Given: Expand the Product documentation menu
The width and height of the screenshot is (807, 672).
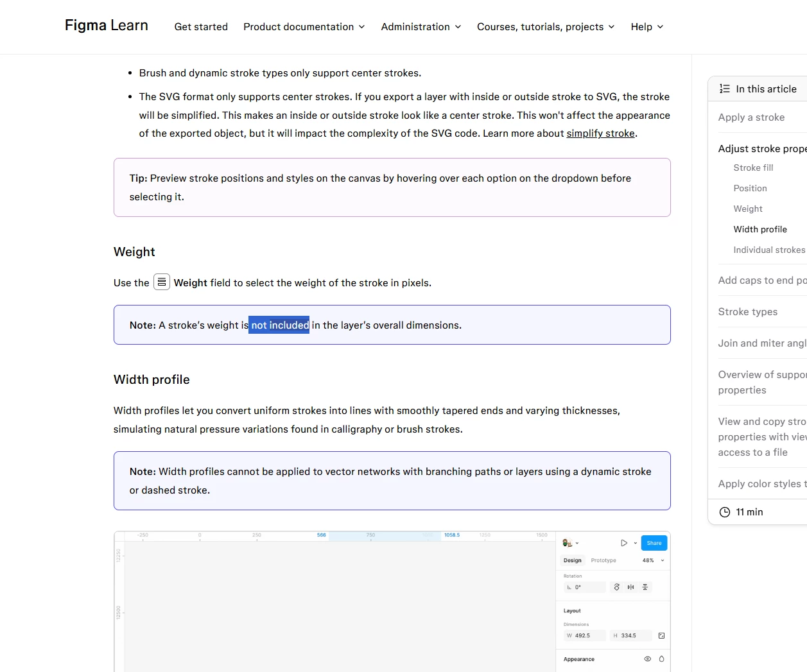Looking at the screenshot, I should [304, 27].
